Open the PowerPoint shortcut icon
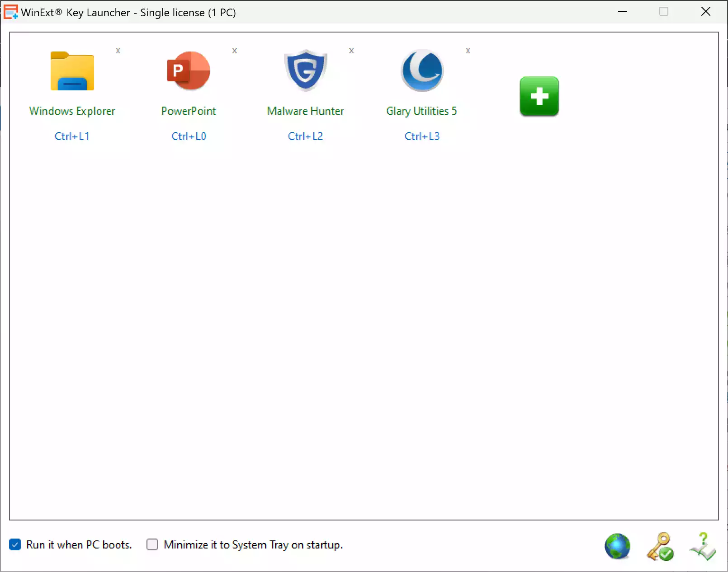The width and height of the screenshot is (728, 572). [189, 71]
